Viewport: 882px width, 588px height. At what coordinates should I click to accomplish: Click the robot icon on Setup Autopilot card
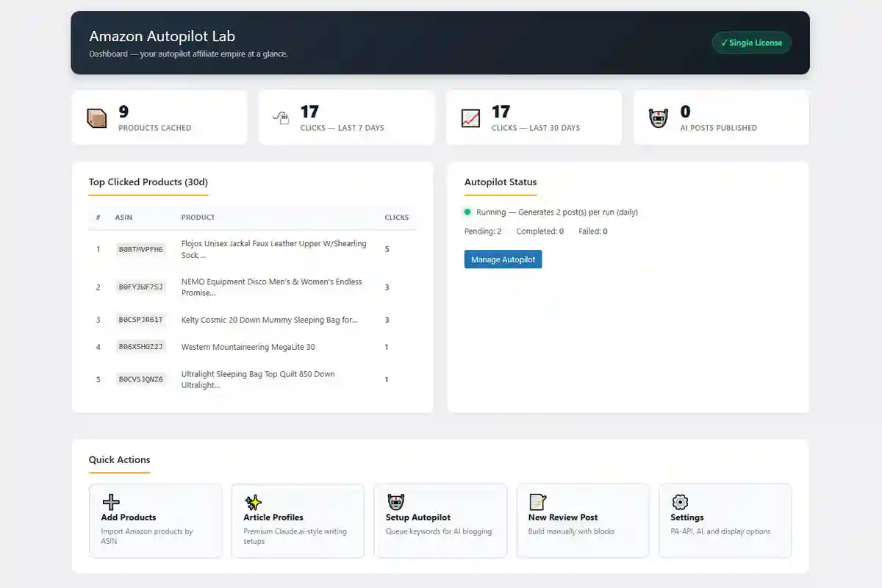pos(395,502)
